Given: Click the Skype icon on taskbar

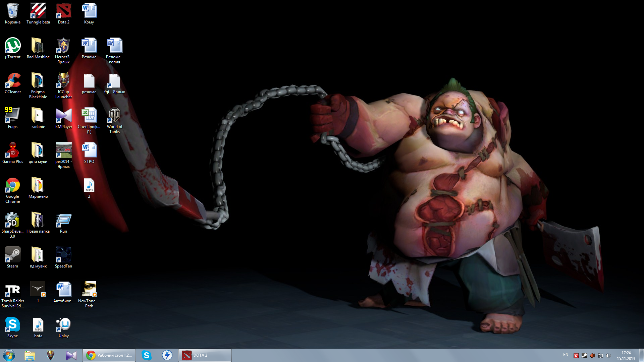Looking at the screenshot, I should click(x=147, y=355).
